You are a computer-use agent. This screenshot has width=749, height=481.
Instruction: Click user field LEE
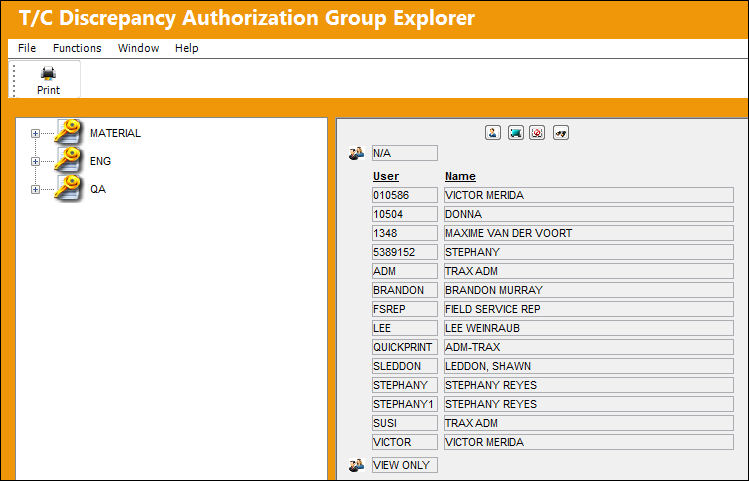click(405, 328)
